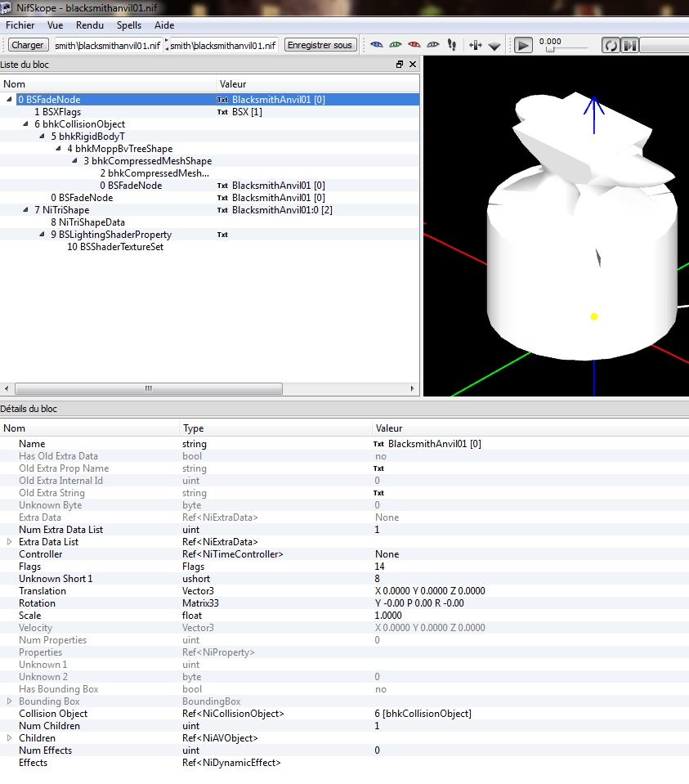Click the flip view arrows icon
Viewport: 689px width, 784px height.
click(476, 46)
